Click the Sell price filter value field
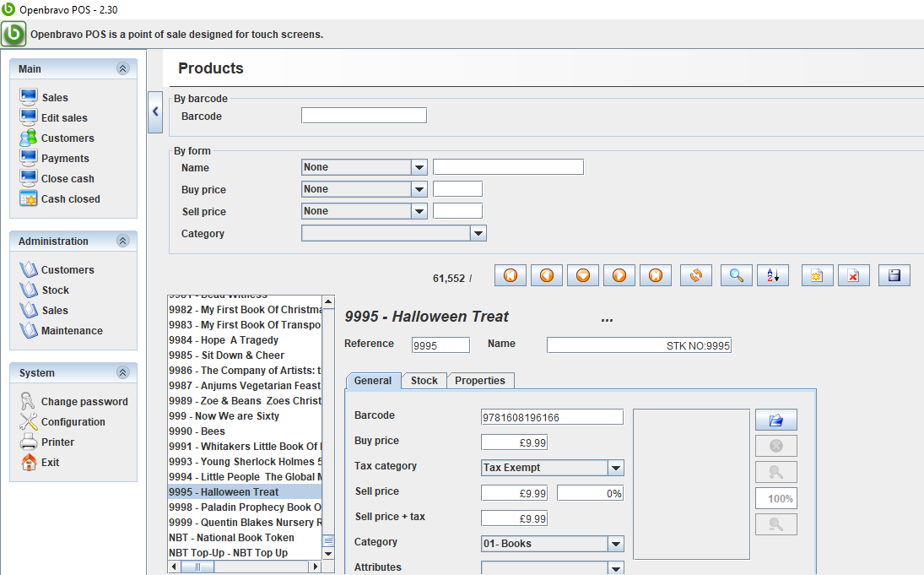The height and width of the screenshot is (575, 924). click(458, 211)
